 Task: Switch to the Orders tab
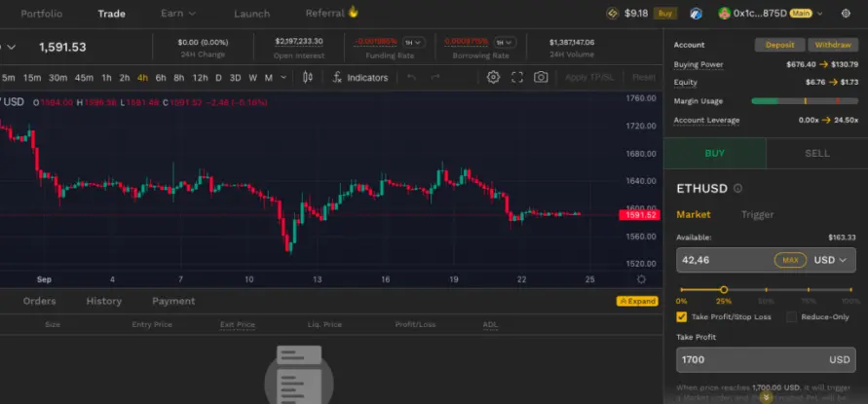point(39,301)
